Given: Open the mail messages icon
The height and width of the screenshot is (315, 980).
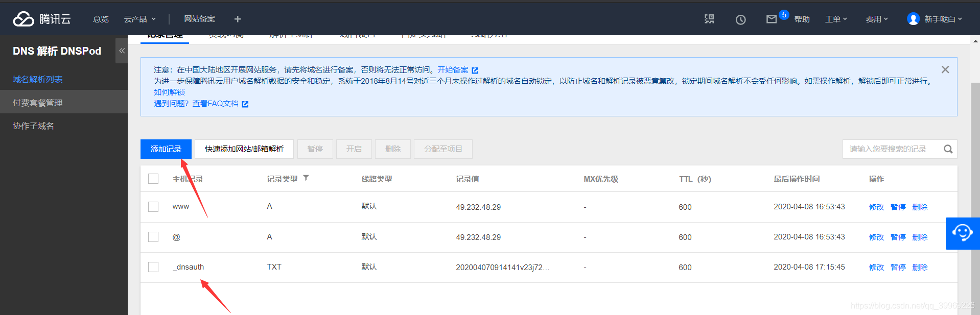Looking at the screenshot, I should [772, 19].
